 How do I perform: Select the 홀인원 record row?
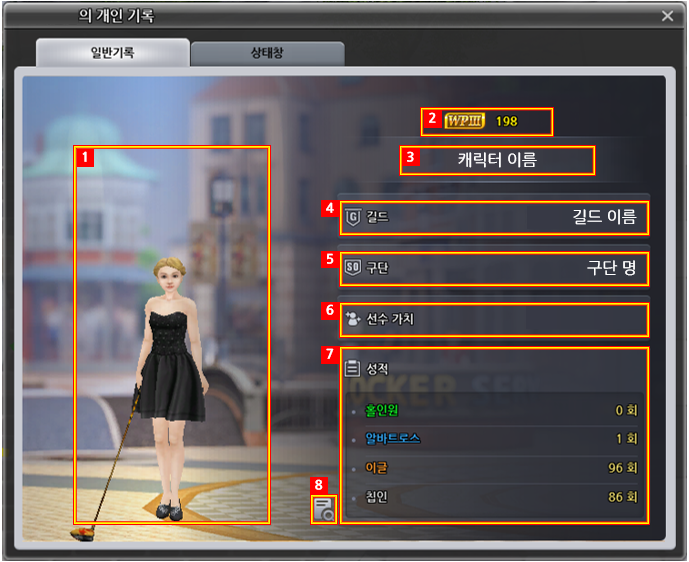pos(494,410)
